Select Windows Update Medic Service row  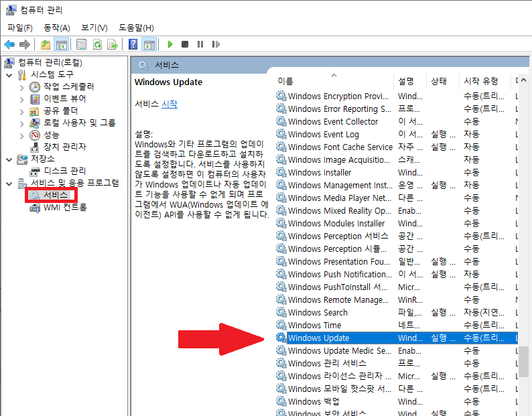pyautogui.click(x=396, y=350)
